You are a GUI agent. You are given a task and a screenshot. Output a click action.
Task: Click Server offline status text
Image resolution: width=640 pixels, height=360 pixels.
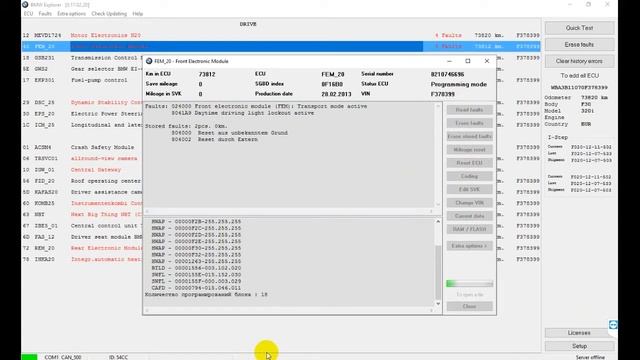click(590, 358)
